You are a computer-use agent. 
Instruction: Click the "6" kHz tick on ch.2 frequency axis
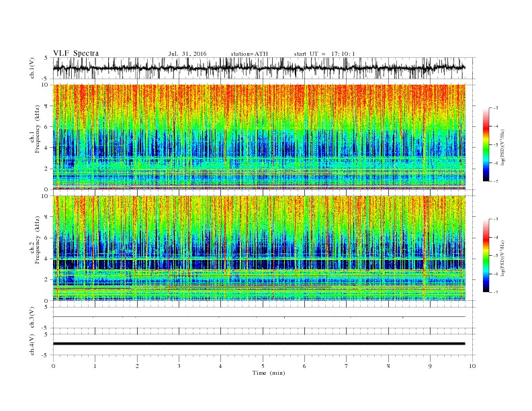point(46,238)
